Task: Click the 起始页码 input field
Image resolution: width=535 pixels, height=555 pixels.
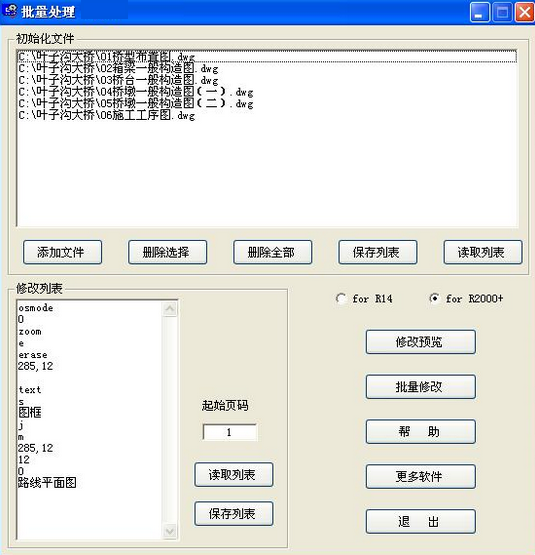Action: coord(230,432)
